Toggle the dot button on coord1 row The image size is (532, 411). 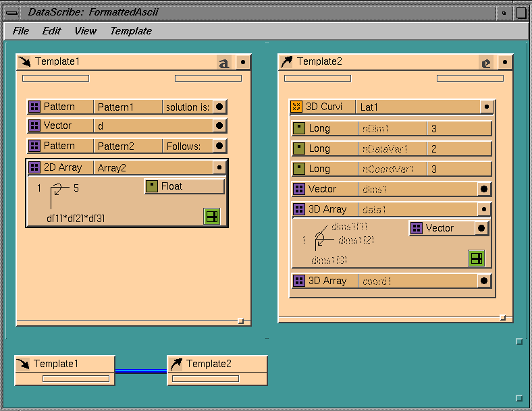[484, 281]
